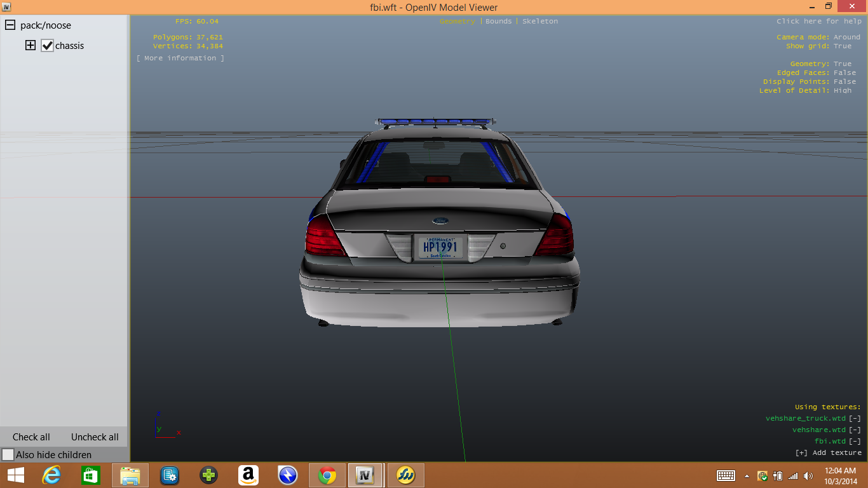Enable the 'Also hide children' checkbox
The image size is (868, 488).
pyautogui.click(x=8, y=455)
